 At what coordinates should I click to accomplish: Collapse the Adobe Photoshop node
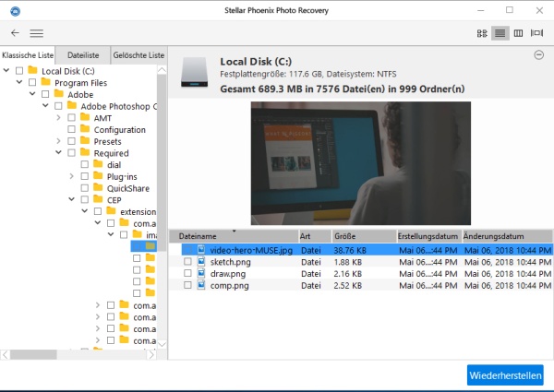pos(45,105)
